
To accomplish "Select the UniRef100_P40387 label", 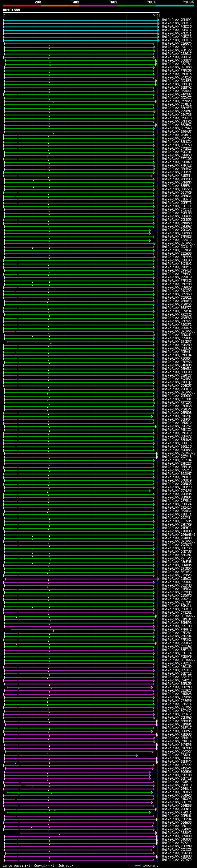I will [177, 94].
